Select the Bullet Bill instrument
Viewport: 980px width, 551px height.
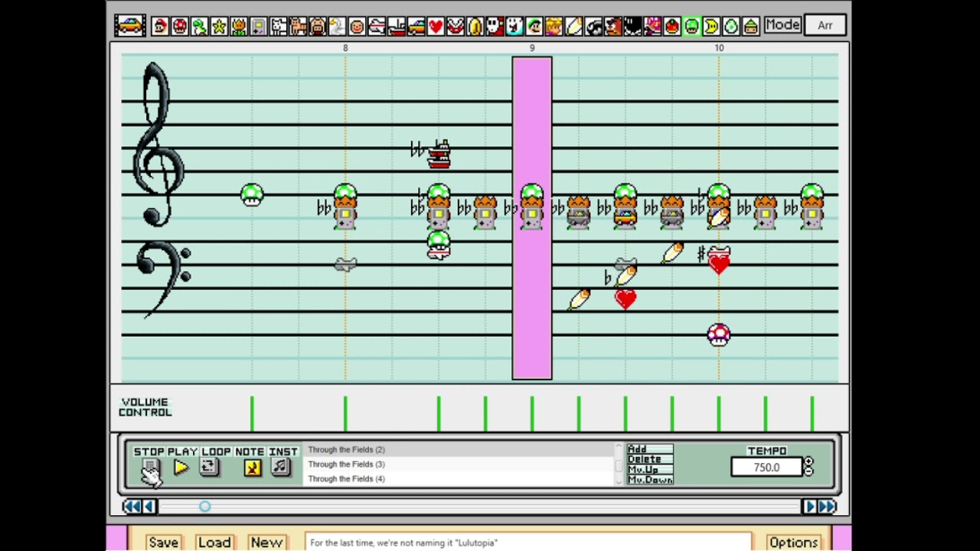pos(594,26)
